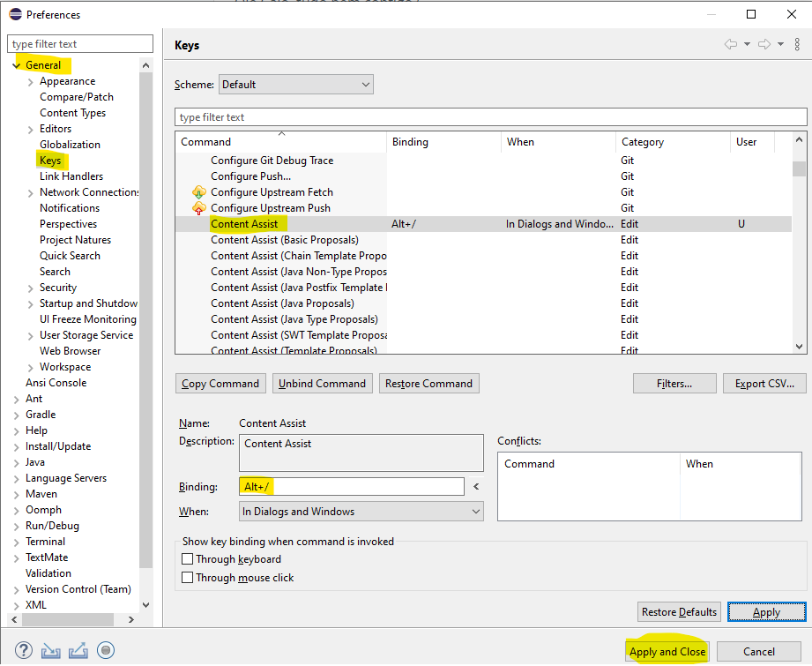Open Web Browser preference page
This screenshot has width=812, height=666.
(x=71, y=351)
